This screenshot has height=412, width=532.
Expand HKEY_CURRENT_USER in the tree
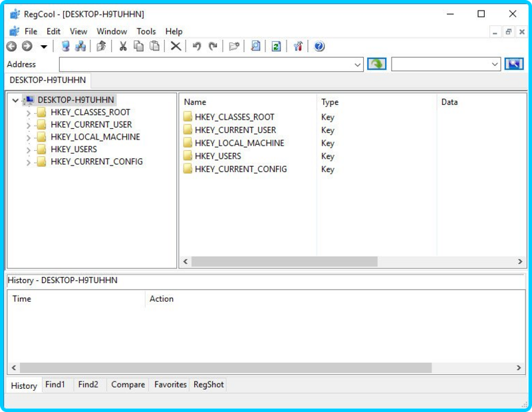tap(29, 125)
